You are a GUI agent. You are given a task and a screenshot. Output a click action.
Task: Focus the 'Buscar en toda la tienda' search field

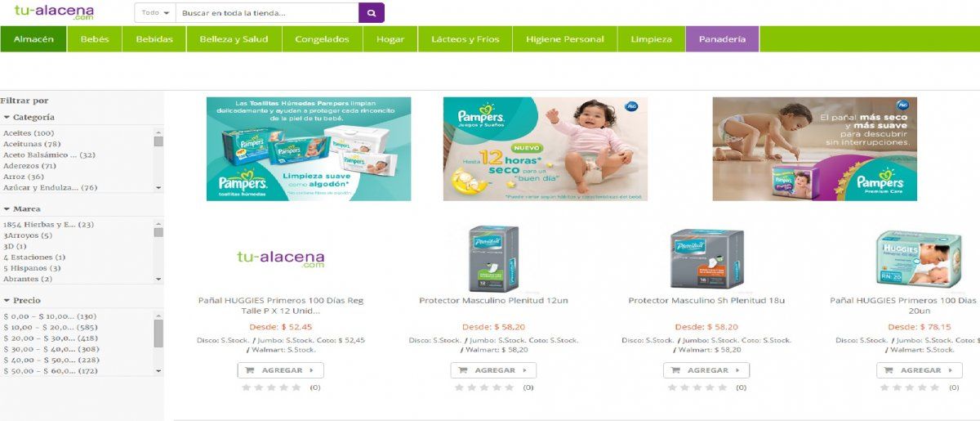[267, 13]
